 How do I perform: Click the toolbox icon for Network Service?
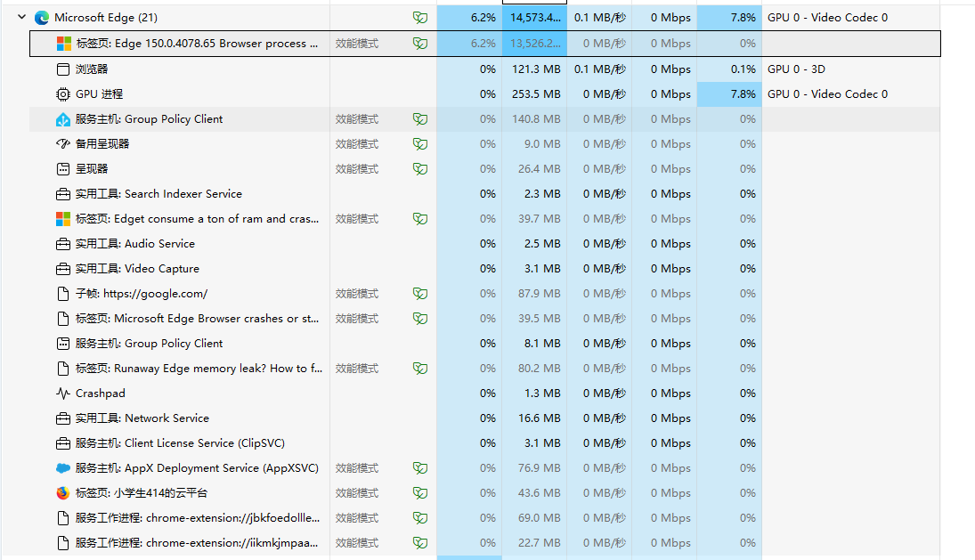[x=63, y=418]
